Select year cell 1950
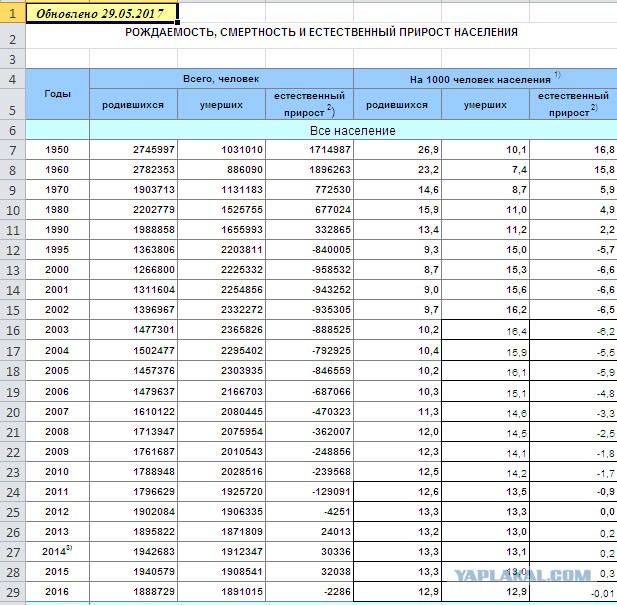The width and height of the screenshot is (617, 605). point(57,150)
